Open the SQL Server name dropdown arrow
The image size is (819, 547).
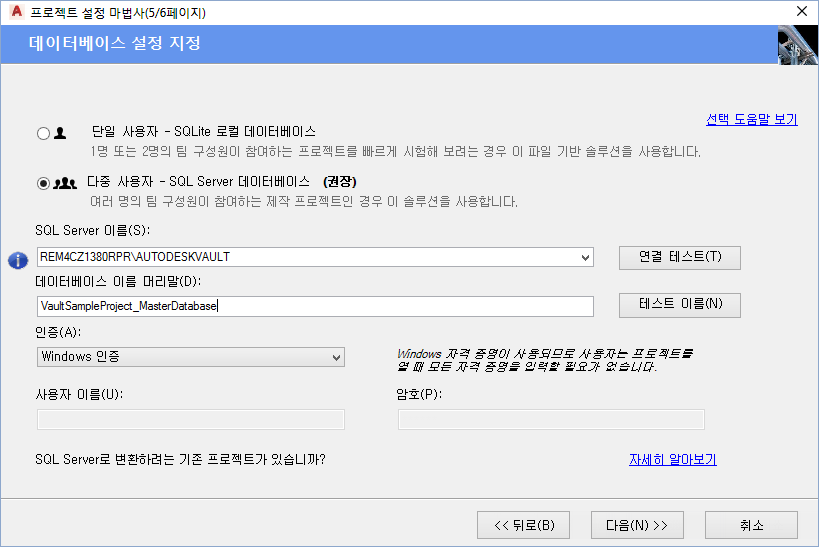click(585, 257)
